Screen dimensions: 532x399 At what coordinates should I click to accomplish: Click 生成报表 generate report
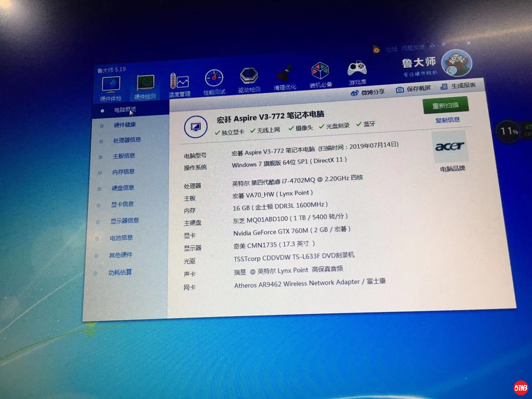458,86
